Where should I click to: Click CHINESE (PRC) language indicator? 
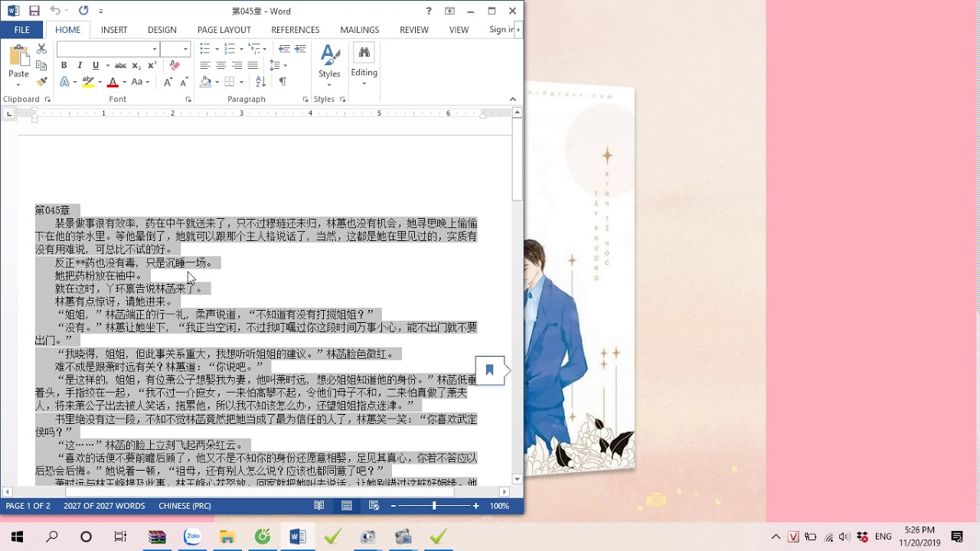185,506
